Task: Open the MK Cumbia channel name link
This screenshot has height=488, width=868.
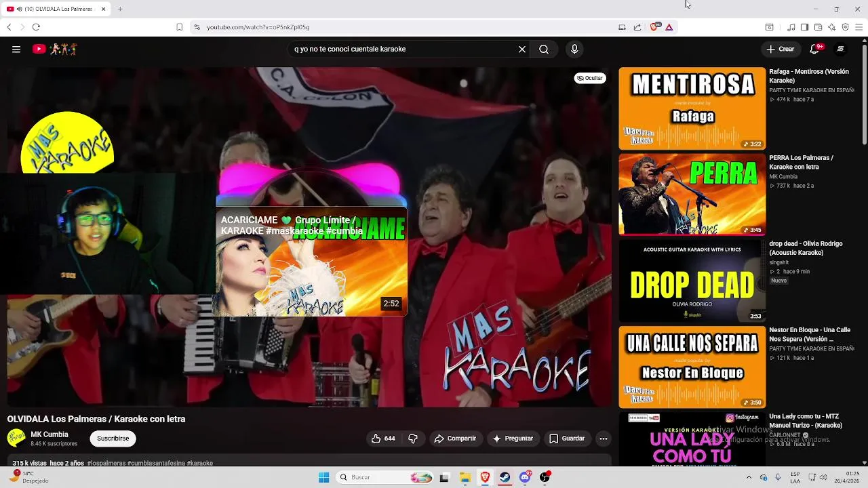Action: point(50,434)
